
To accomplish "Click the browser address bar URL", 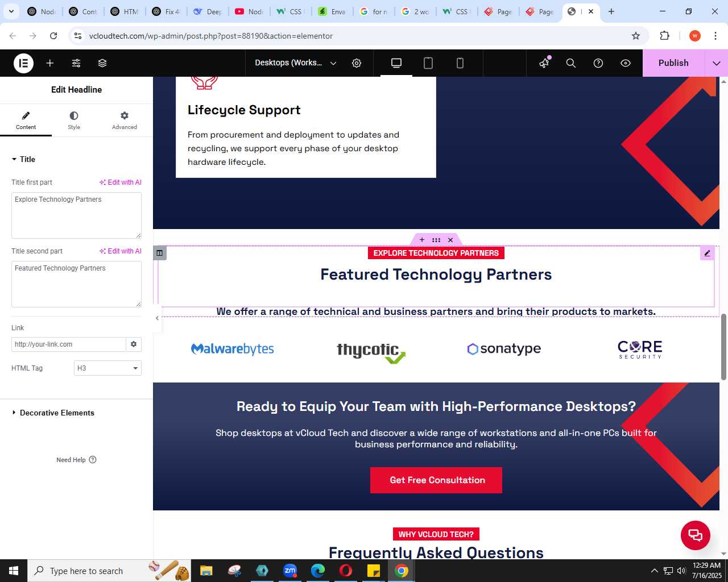I will pyautogui.click(x=211, y=36).
